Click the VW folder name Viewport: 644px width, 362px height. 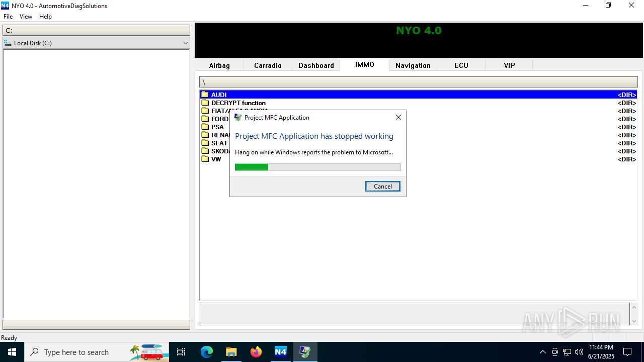click(x=216, y=159)
